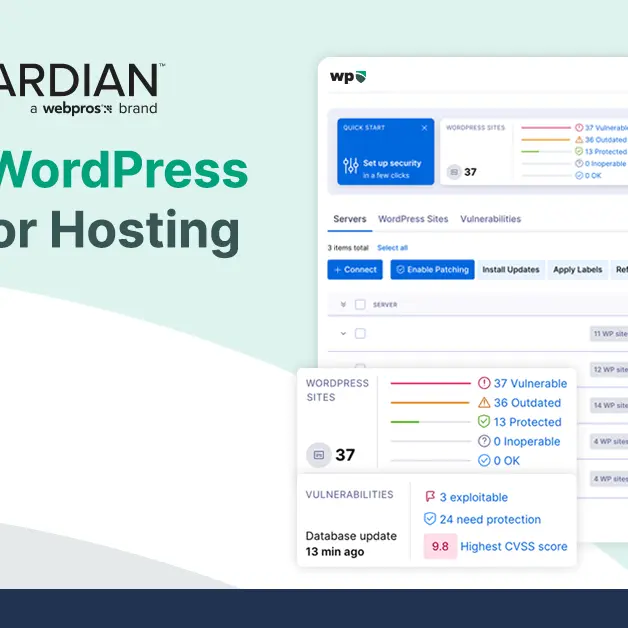The image size is (628, 628).
Task: Sort by the SERVER column header
Action: click(385, 305)
